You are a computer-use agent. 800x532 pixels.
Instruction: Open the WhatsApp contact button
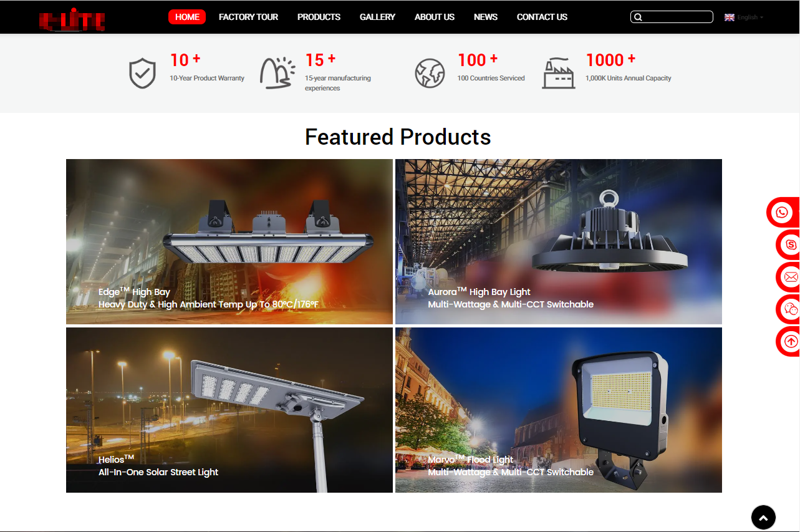(x=782, y=213)
